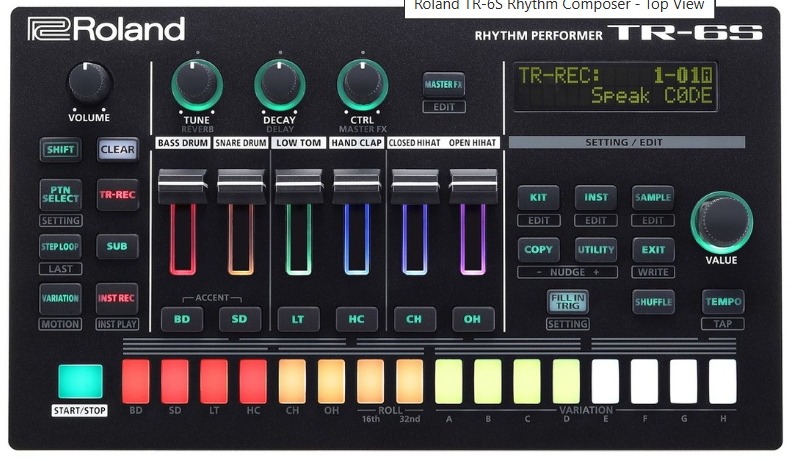The width and height of the screenshot is (792, 461).
Task: Open the SAMPLE button
Action: (x=653, y=197)
